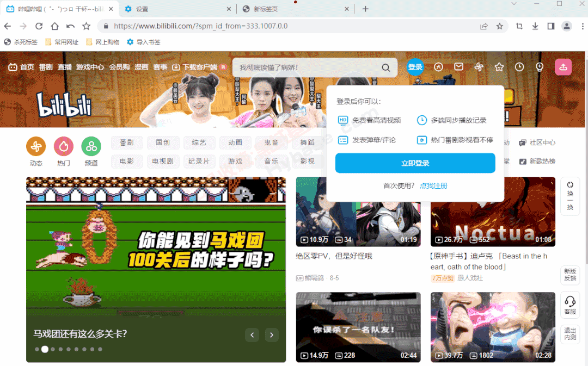Open the watch history clock icon

click(x=519, y=67)
